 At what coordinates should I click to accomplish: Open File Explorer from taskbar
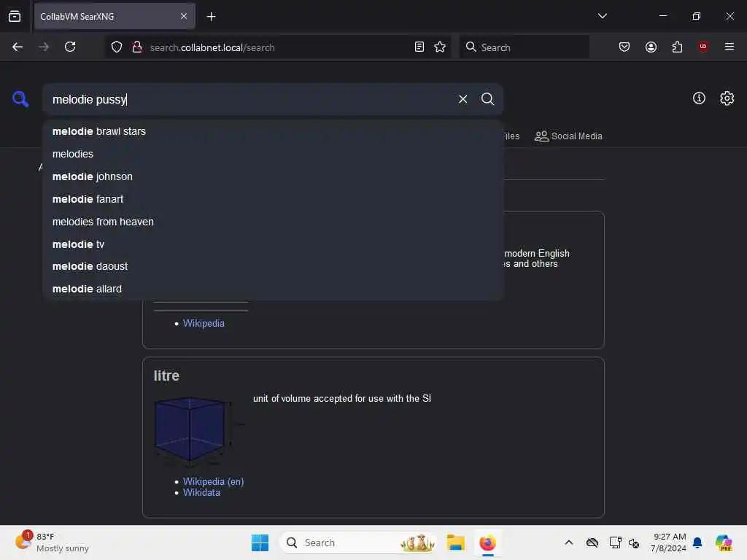[x=455, y=542]
